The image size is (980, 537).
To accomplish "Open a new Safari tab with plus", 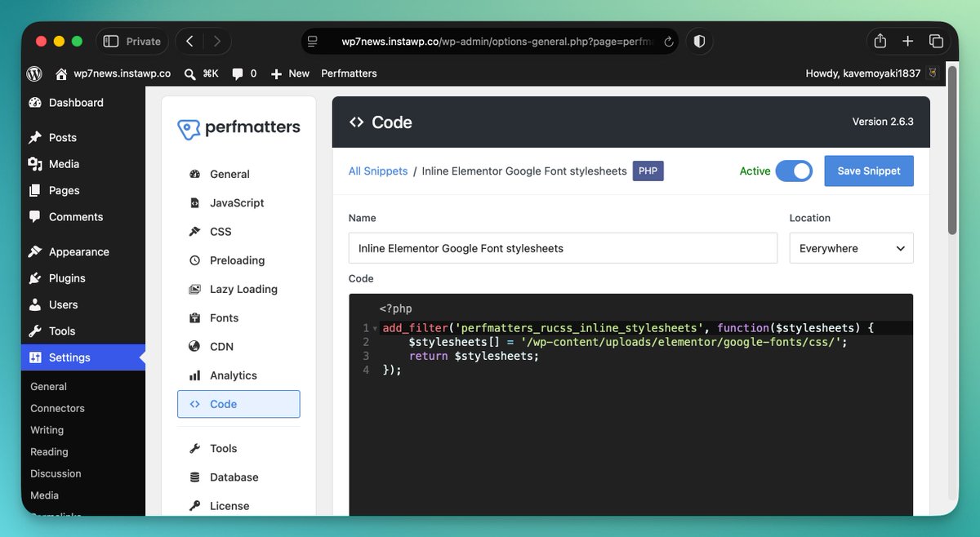I will coord(907,41).
